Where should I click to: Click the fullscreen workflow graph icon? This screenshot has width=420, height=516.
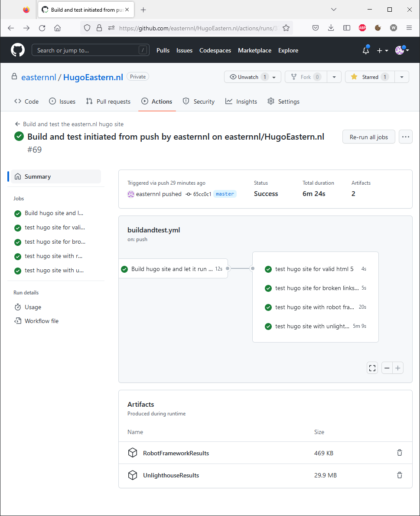click(x=372, y=368)
